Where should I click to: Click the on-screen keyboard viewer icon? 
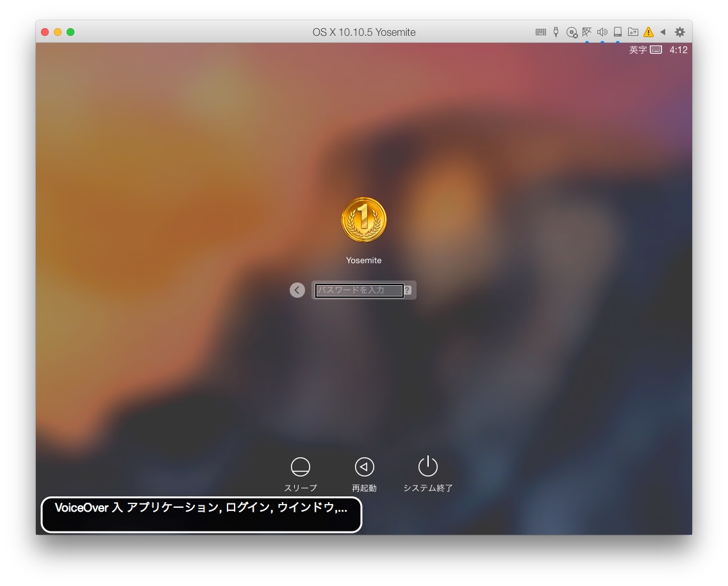pyautogui.click(x=656, y=50)
